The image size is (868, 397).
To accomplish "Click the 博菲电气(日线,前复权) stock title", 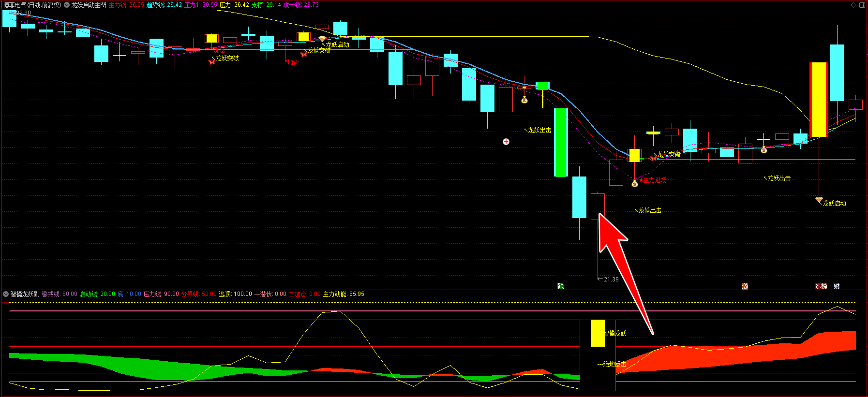I will (32, 5).
